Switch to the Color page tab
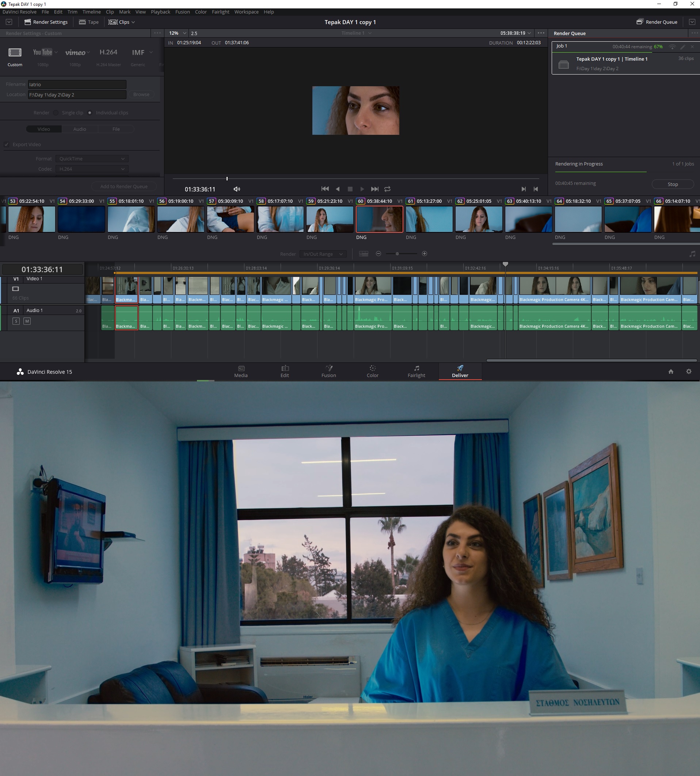This screenshot has height=776, width=700. pos(372,372)
